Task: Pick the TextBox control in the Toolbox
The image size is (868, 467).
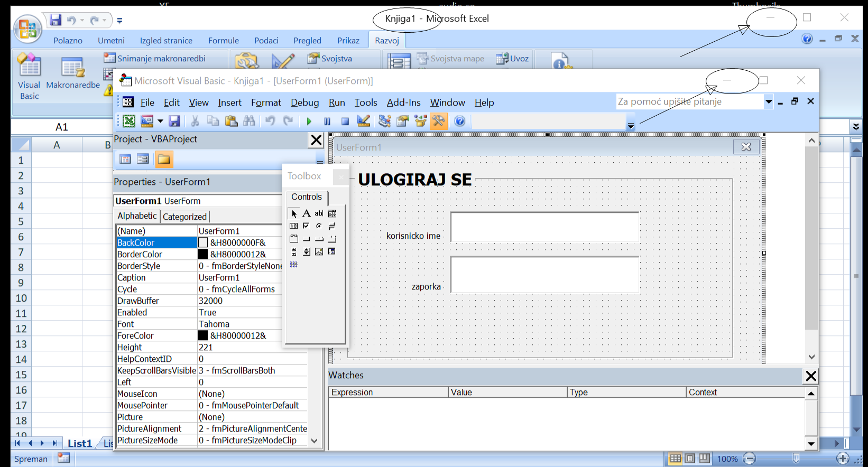Action: (319, 213)
